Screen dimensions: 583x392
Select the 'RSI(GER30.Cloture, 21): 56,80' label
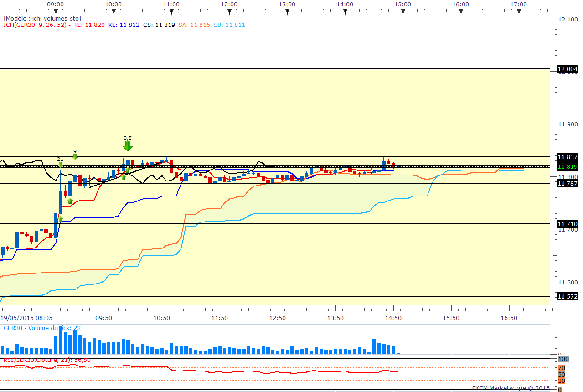tap(47, 360)
